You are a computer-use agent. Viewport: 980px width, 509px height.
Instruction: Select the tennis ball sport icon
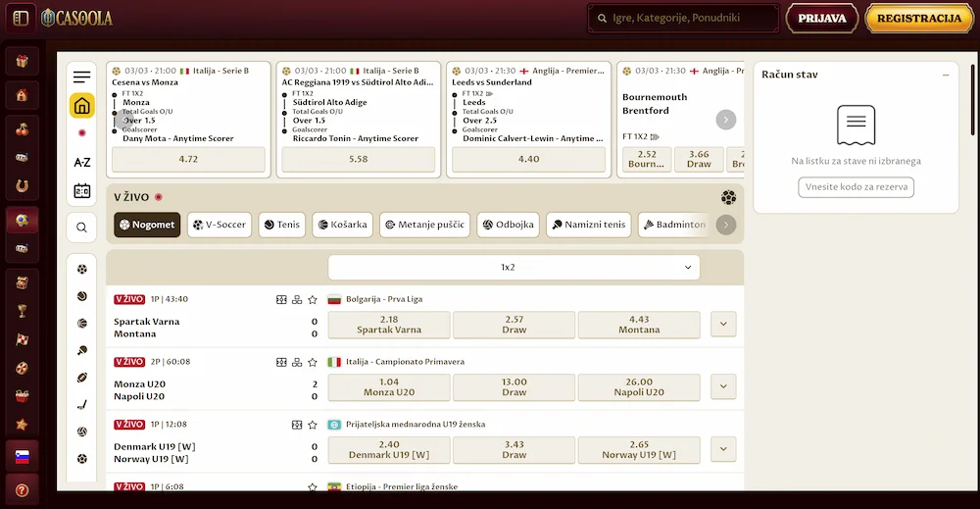pos(82,296)
